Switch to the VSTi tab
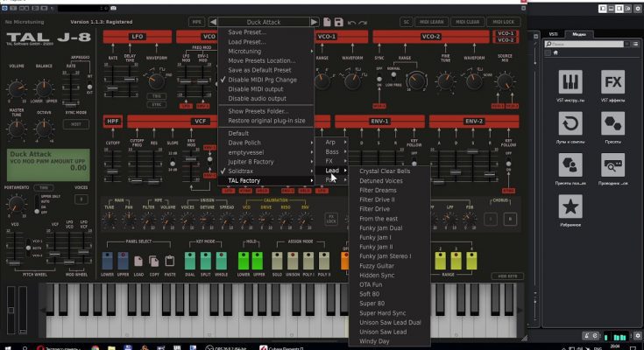The image size is (644, 350). (554, 33)
